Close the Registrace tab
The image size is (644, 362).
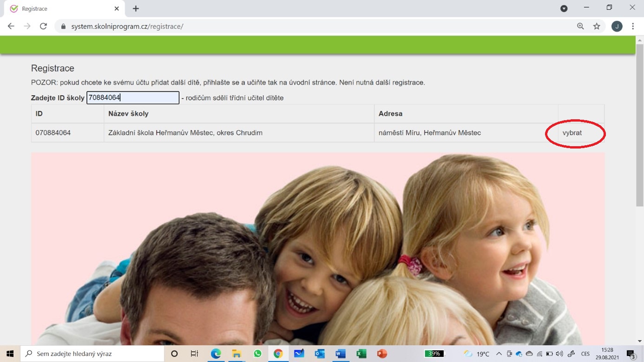(117, 8)
